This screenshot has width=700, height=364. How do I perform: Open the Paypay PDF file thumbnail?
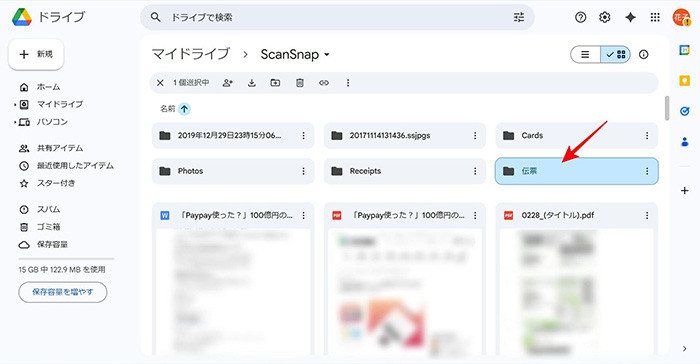[x=405, y=293]
